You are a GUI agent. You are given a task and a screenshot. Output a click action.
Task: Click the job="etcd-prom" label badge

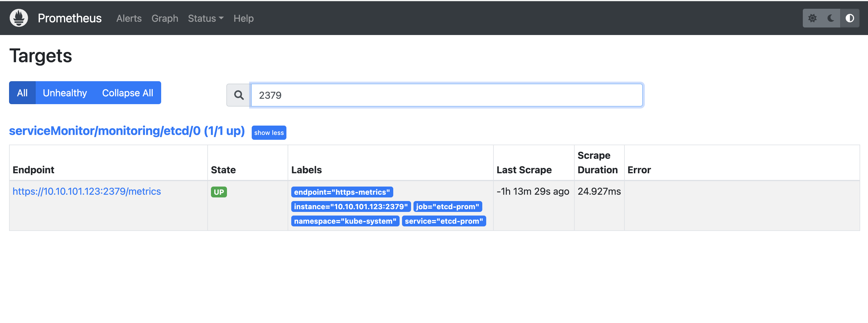coord(448,206)
